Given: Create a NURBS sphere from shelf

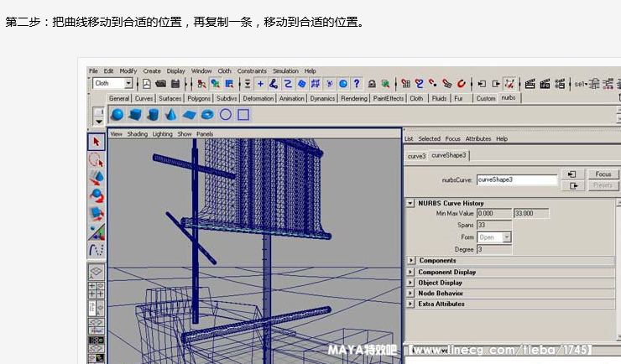Looking at the screenshot, I should pyautogui.click(x=117, y=115).
